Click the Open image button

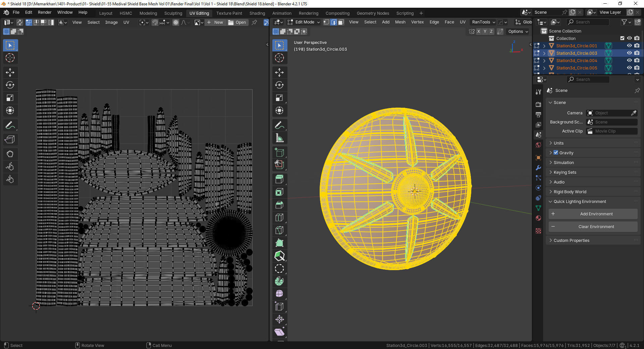coord(237,22)
